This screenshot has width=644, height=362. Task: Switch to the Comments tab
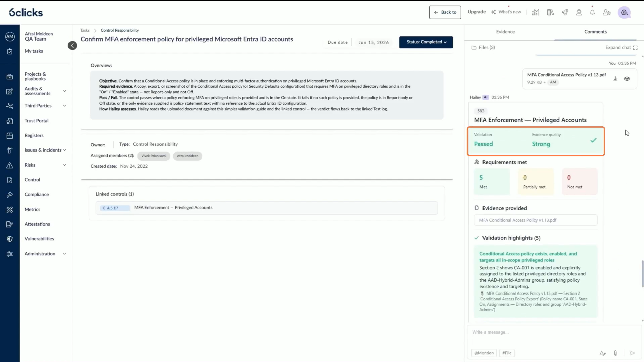(x=595, y=32)
